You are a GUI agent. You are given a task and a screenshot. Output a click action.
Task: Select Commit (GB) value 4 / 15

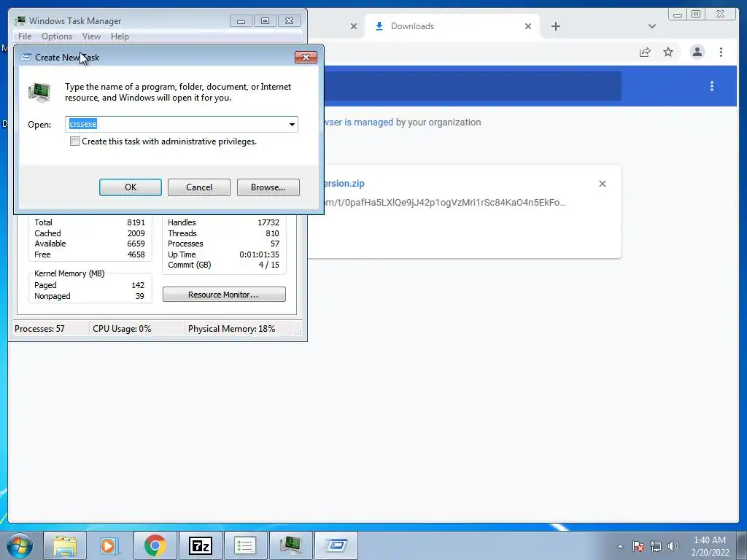tap(269, 265)
